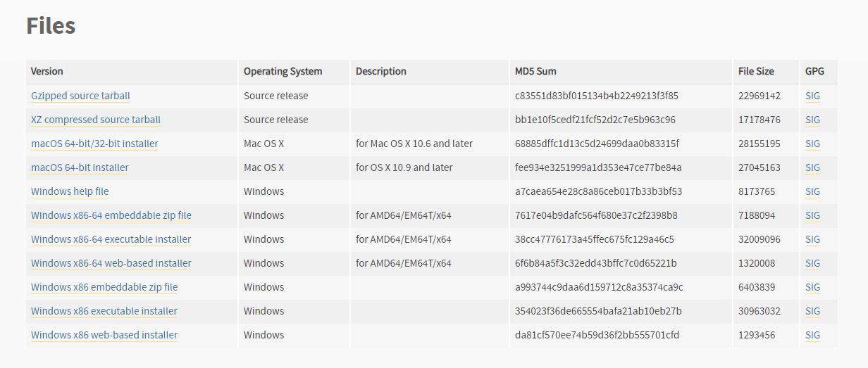
Task: Click 'for OS X 10.9 and later' description
Action: (x=404, y=167)
